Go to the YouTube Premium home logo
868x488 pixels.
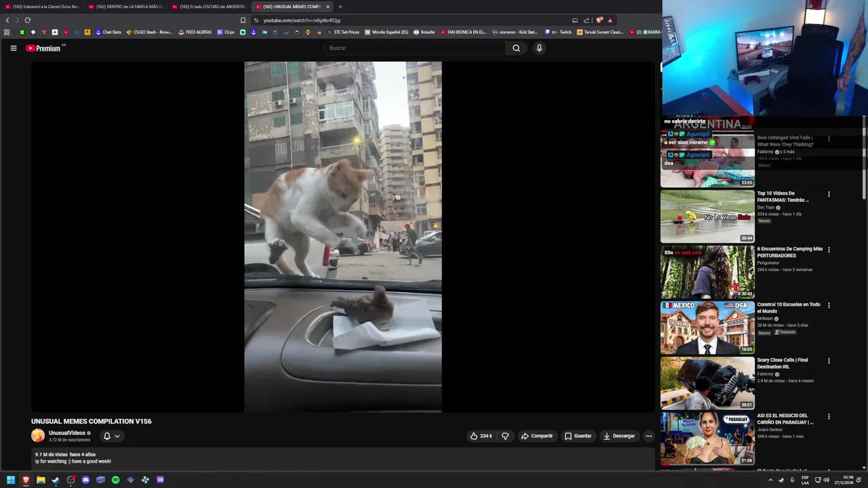(x=45, y=48)
